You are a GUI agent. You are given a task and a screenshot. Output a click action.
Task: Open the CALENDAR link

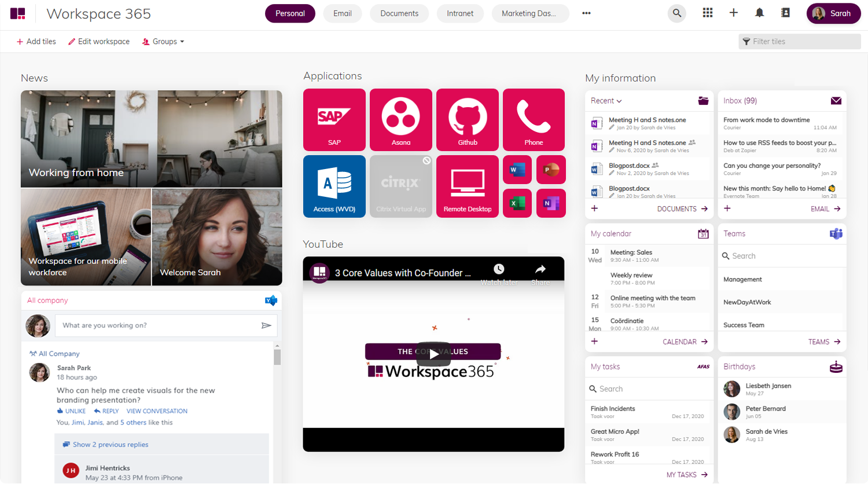tap(685, 342)
